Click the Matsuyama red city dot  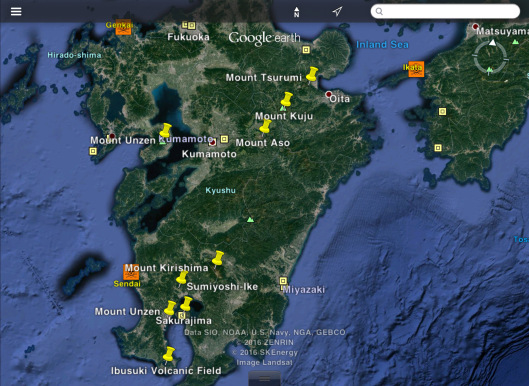click(475, 26)
